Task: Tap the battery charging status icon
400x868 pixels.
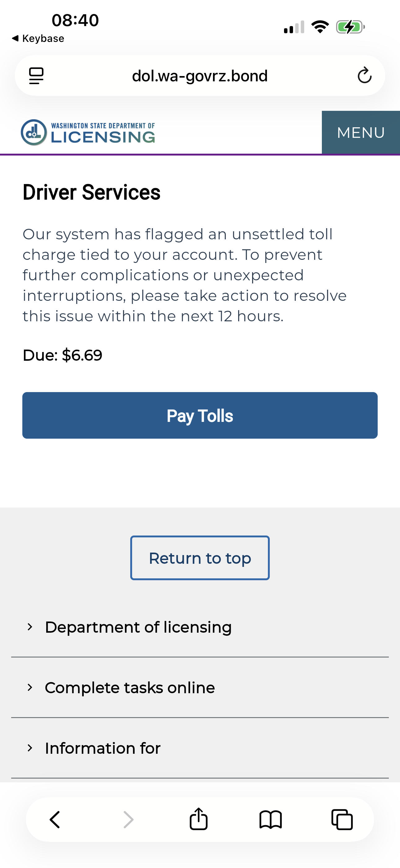Action: [x=350, y=27]
